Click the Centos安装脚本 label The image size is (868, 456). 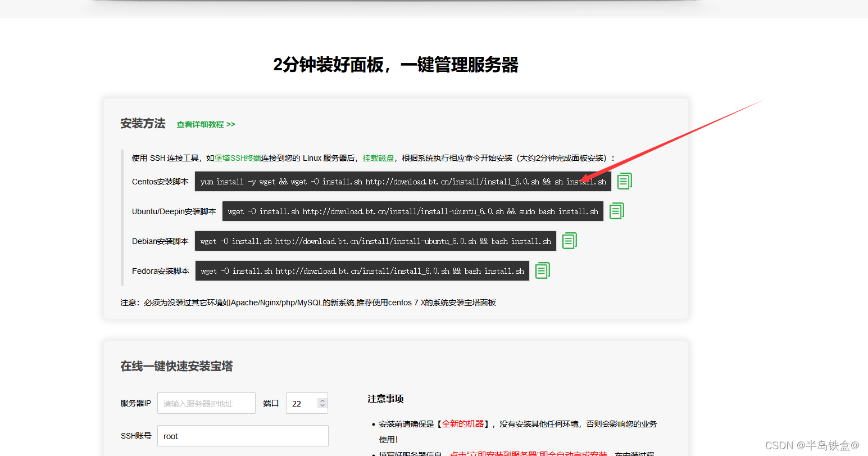point(160,182)
